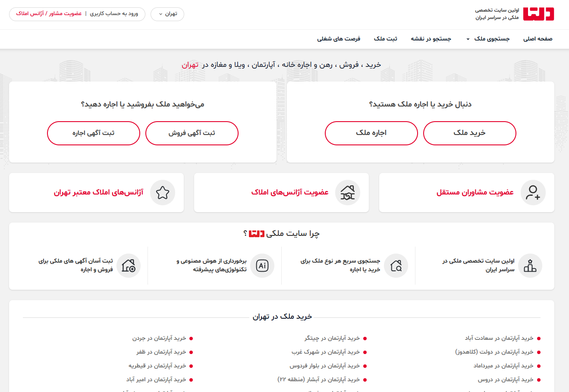Click the add-consultant person icon
Viewport: 569px width, 392px height.
click(532, 193)
